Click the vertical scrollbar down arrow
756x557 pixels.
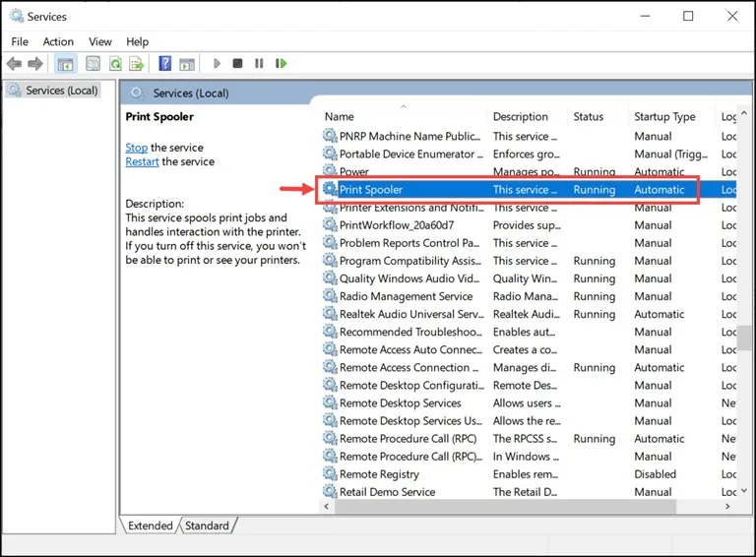click(743, 490)
